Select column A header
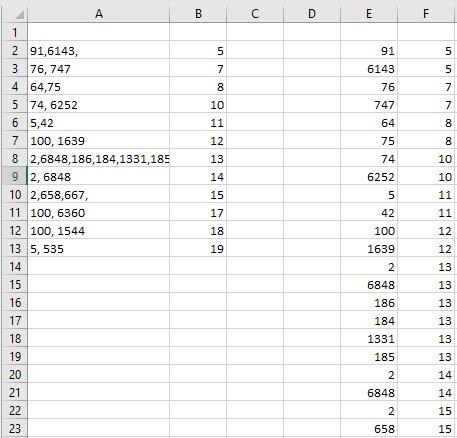Image resolution: width=457 pixels, height=438 pixels. (x=98, y=14)
